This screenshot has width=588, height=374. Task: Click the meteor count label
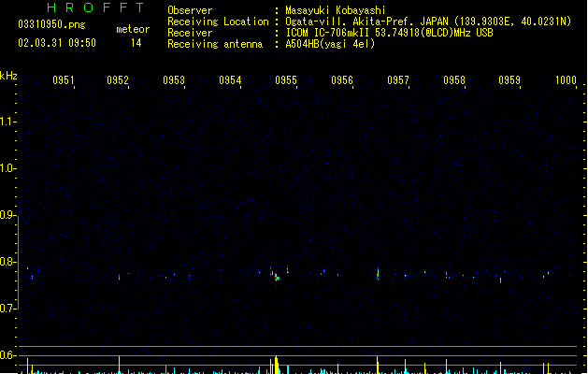pyautogui.click(x=133, y=29)
